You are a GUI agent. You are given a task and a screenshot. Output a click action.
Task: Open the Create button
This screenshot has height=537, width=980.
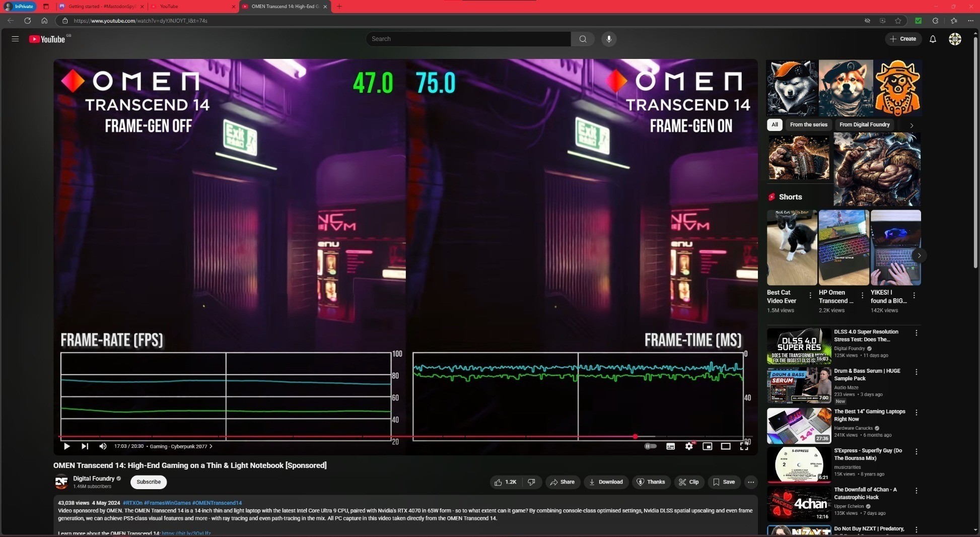coord(903,39)
